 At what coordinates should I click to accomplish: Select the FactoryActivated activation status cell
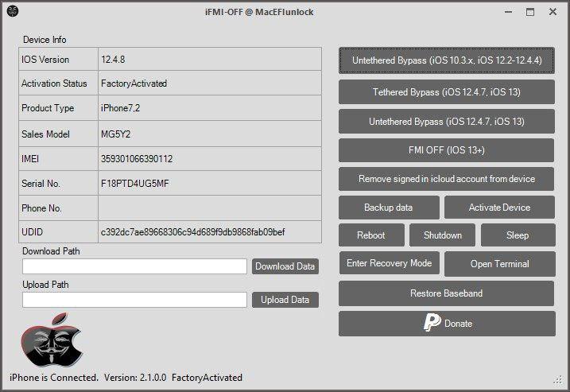tap(210, 83)
